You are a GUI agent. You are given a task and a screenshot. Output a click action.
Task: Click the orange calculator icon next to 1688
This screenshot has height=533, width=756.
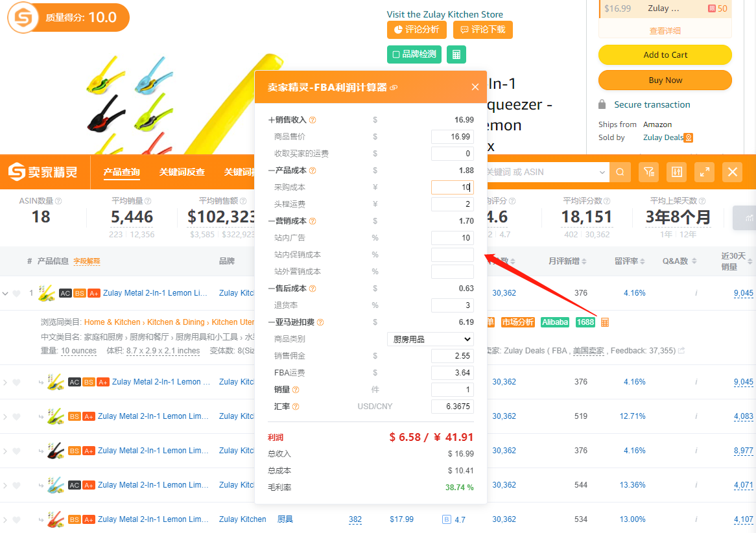(604, 322)
